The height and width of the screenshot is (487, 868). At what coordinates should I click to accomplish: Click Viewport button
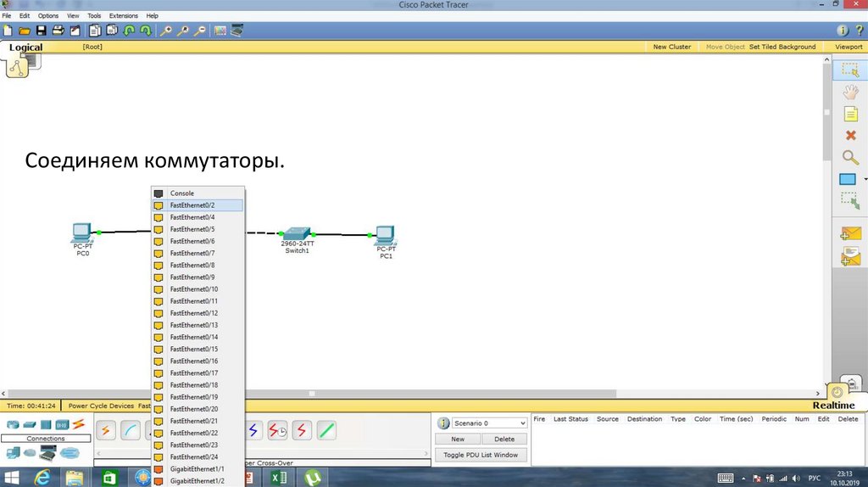tap(849, 48)
